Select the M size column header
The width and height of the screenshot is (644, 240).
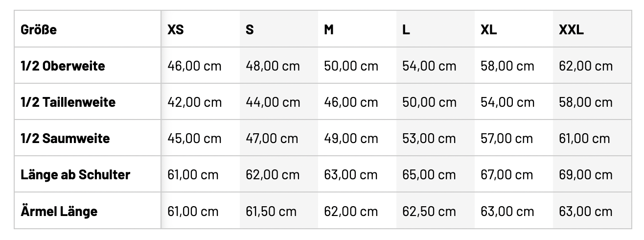click(x=329, y=29)
